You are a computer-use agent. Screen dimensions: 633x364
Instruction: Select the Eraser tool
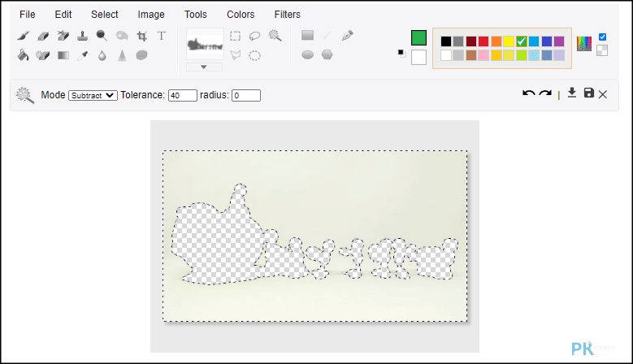pos(43,36)
